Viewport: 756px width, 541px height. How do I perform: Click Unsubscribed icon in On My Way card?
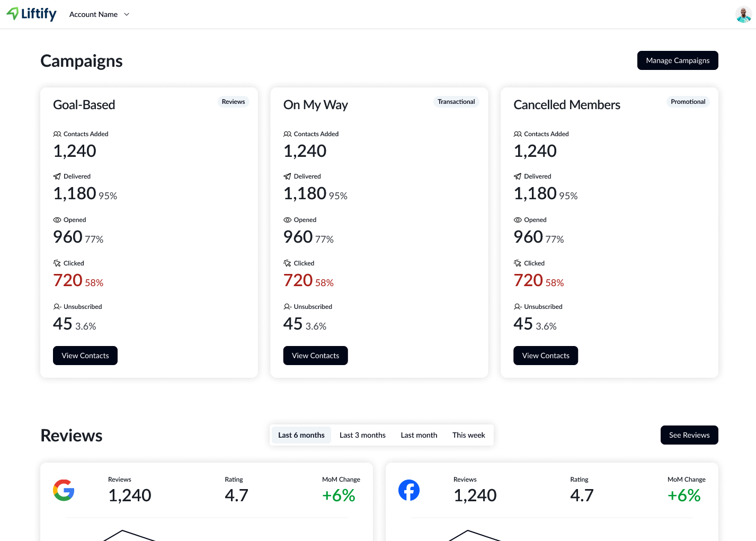point(287,307)
